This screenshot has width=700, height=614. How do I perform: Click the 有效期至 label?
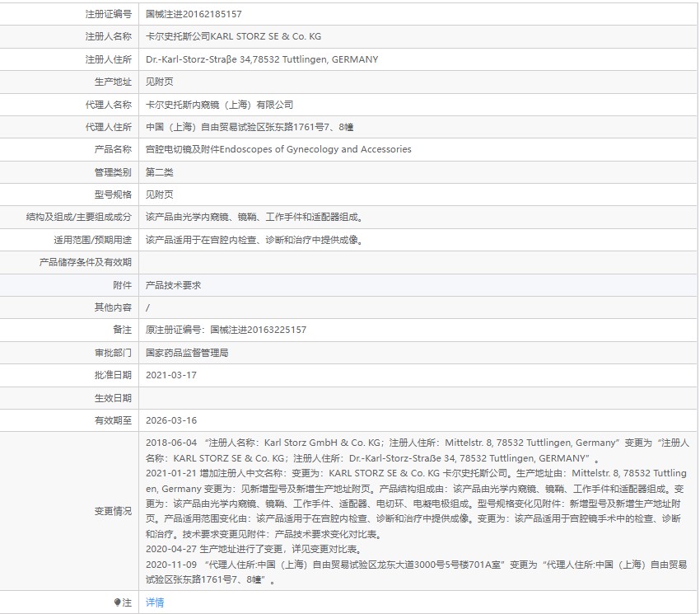coord(113,420)
